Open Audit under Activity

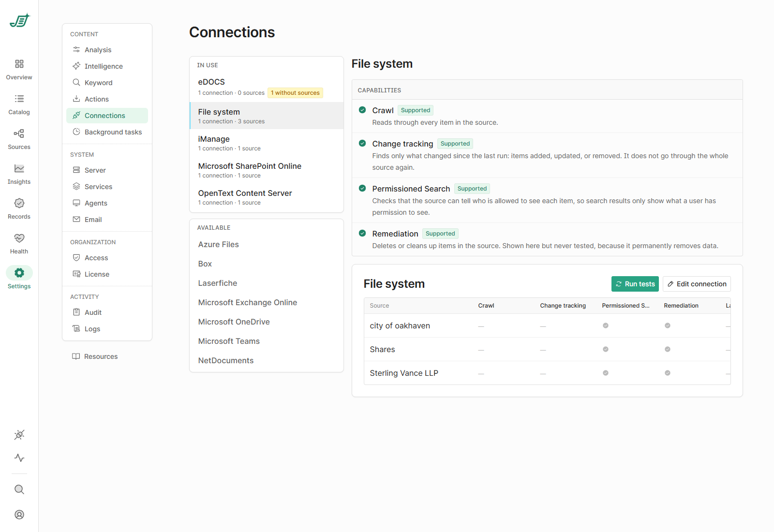tap(107, 312)
